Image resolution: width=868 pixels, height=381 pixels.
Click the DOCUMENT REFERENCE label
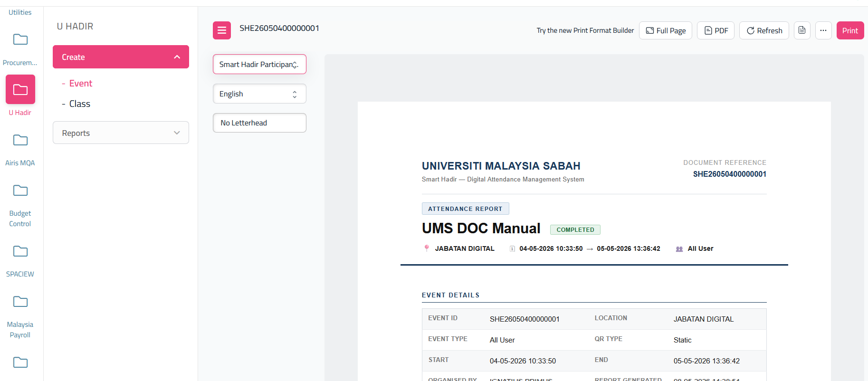[725, 162]
